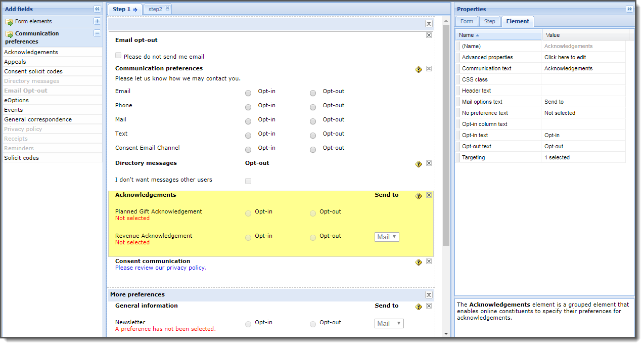Remove the Directory messages element
The height and width of the screenshot is (346, 644).
click(429, 163)
